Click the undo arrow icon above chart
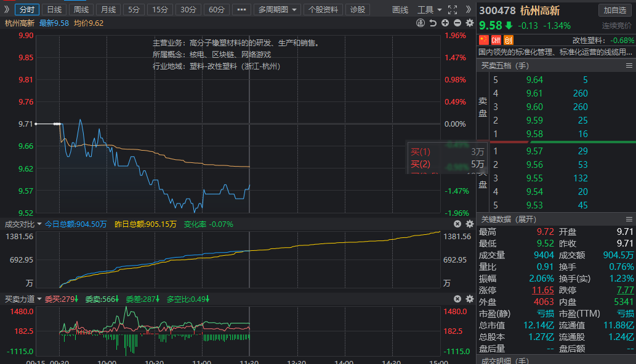 click(433, 23)
